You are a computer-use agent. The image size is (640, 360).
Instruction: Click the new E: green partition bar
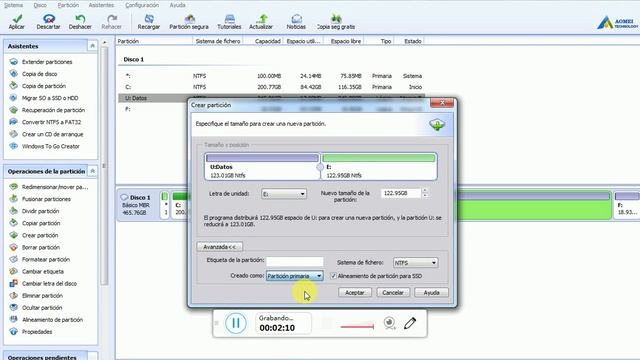click(x=379, y=158)
